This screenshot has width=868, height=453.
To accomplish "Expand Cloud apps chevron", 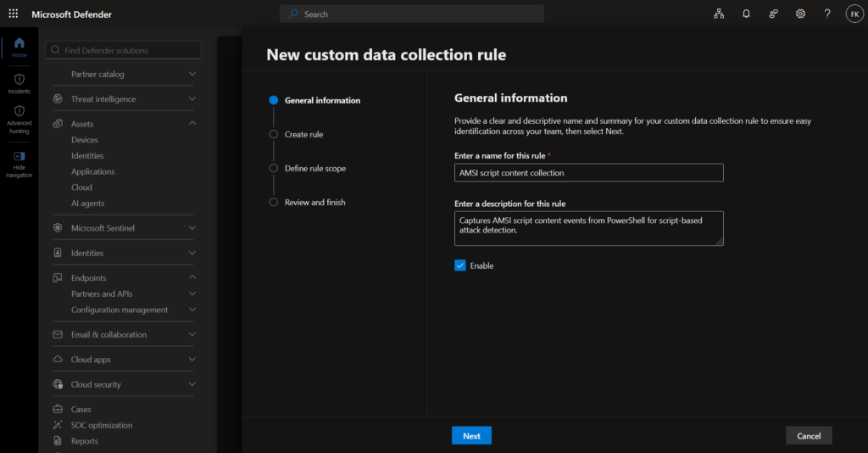I will tap(192, 359).
